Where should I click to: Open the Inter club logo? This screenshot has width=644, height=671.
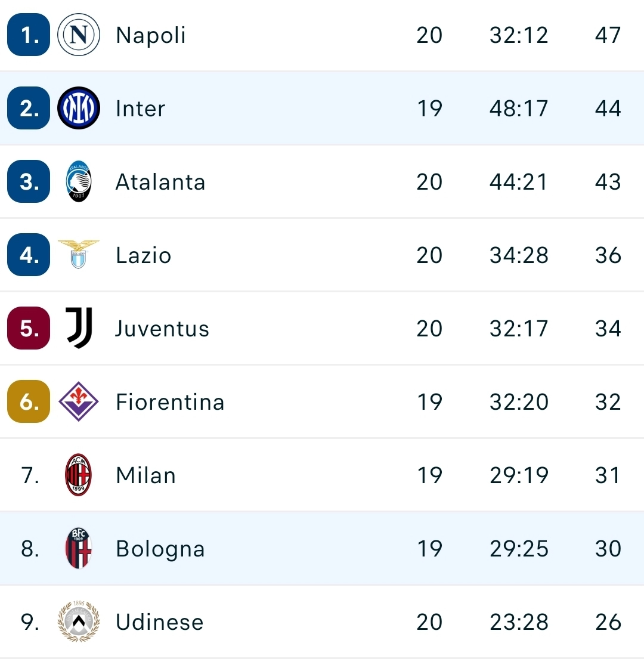tap(79, 108)
